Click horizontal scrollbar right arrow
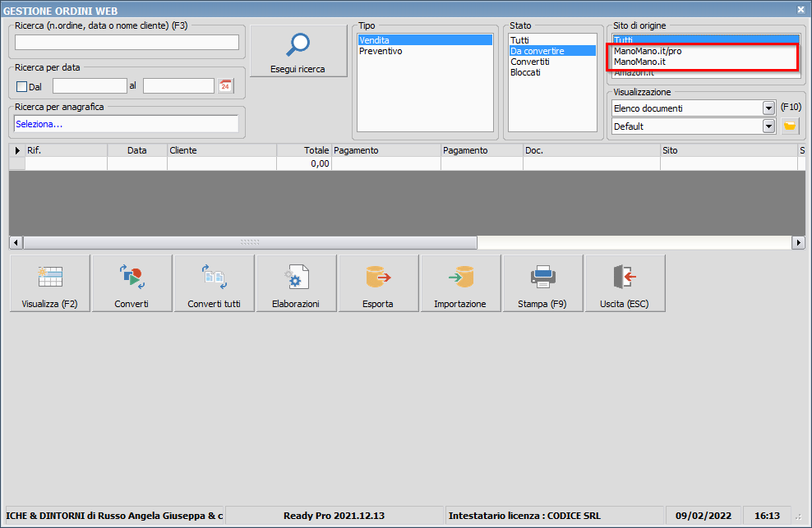 click(798, 242)
